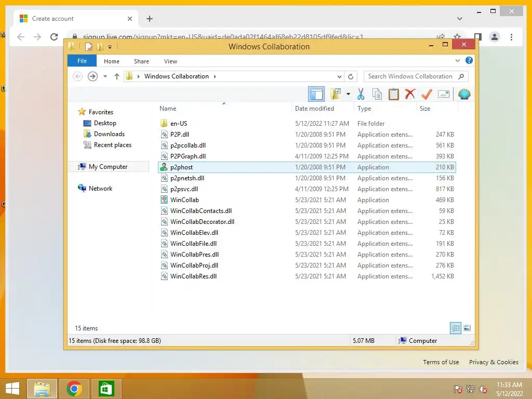
Task: Open File Explorer from the taskbar
Action: 42,389
